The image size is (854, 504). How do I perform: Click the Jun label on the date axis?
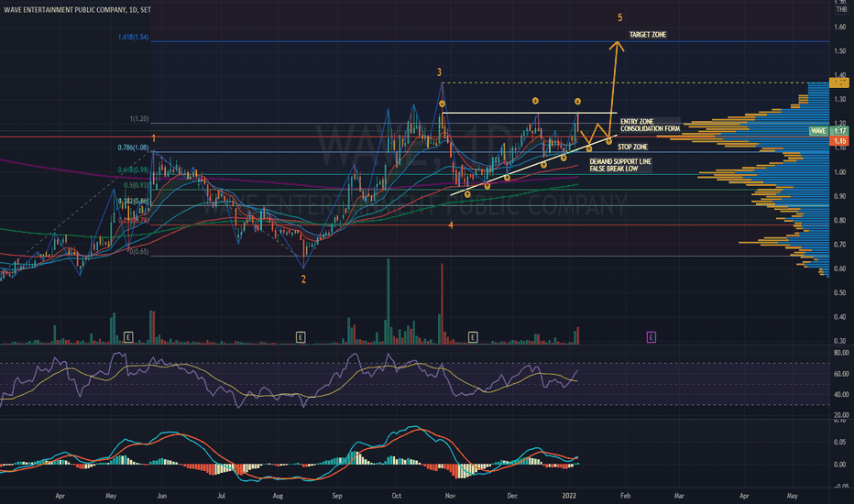[x=162, y=496]
